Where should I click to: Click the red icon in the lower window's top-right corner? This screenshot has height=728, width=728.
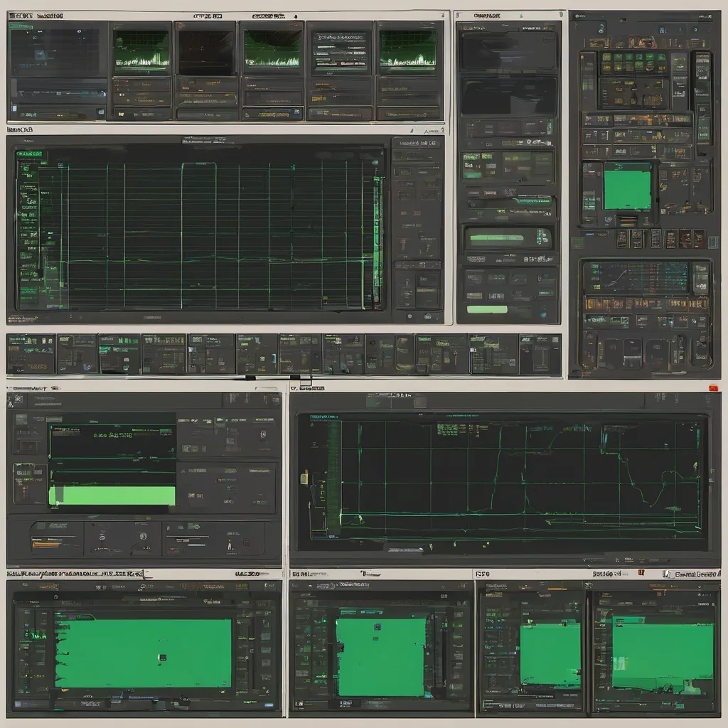(713, 387)
